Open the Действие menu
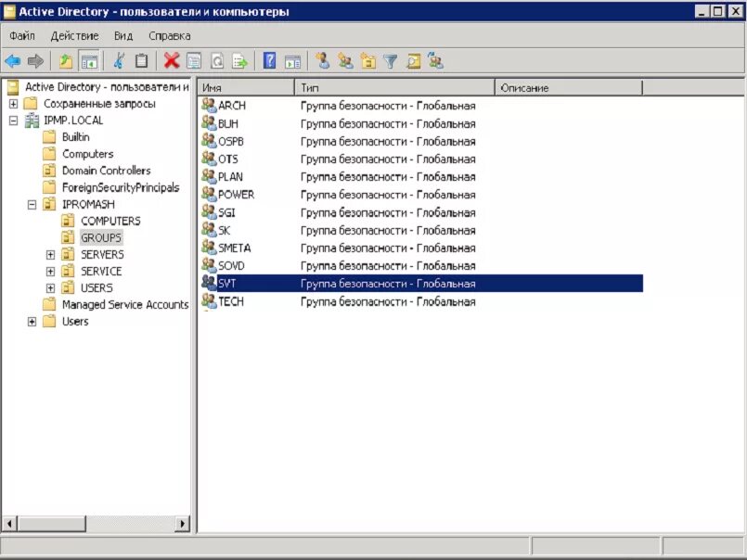The width and height of the screenshot is (747, 560). tap(75, 36)
